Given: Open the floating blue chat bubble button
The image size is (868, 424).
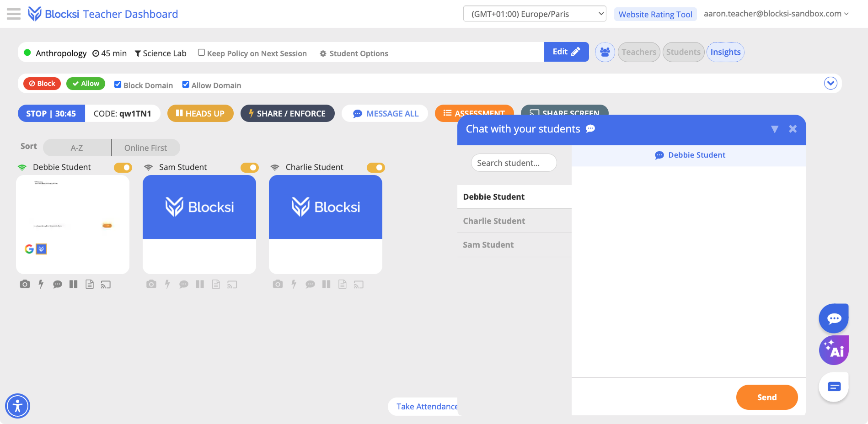Looking at the screenshot, I should [834, 318].
